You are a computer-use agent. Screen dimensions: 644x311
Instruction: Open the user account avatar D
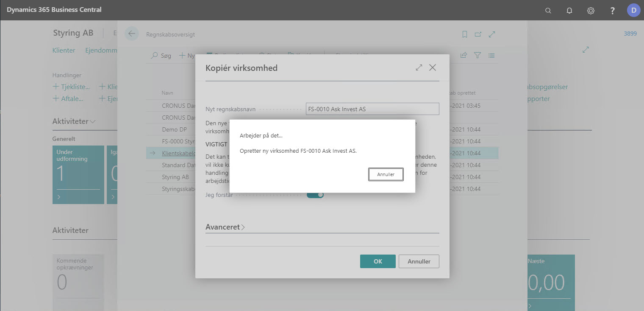coord(633,10)
